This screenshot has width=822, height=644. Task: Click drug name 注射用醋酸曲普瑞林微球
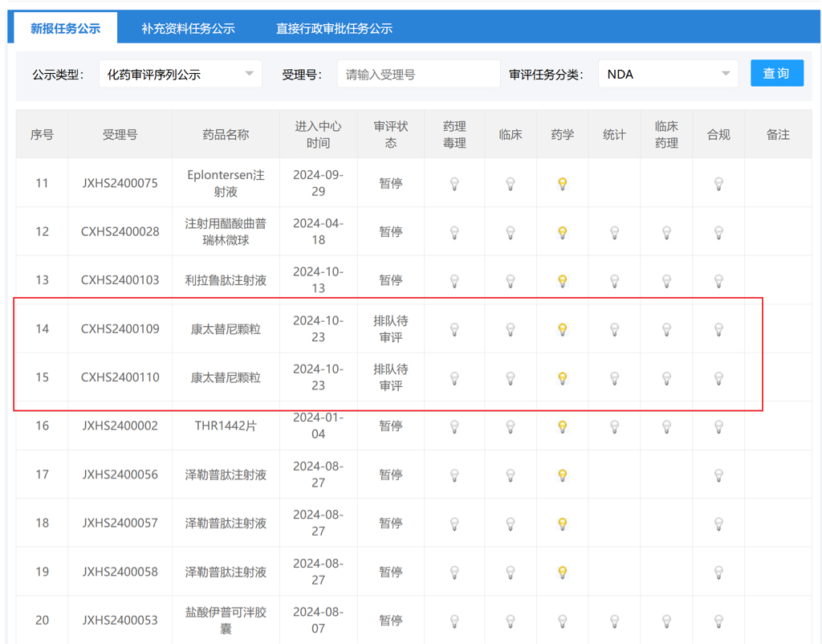coord(226,231)
